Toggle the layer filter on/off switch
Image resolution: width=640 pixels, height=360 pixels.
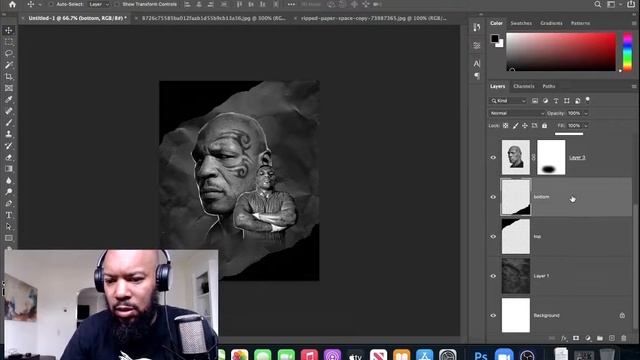click(588, 100)
